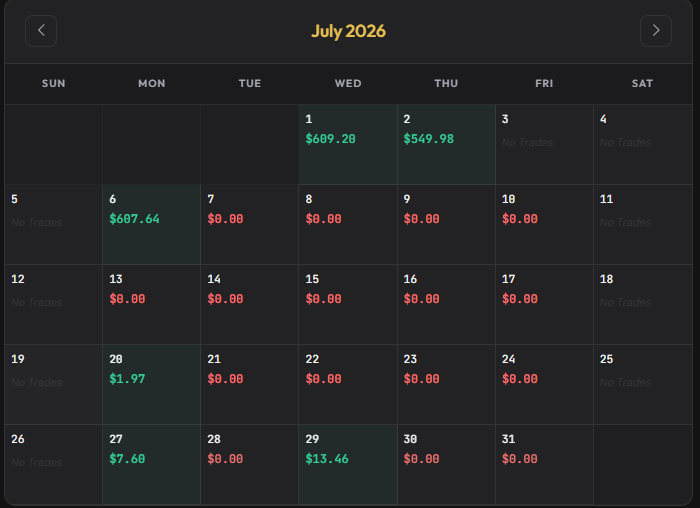Open July 24 day cell
Screen dimensions: 700x508
click(545, 384)
